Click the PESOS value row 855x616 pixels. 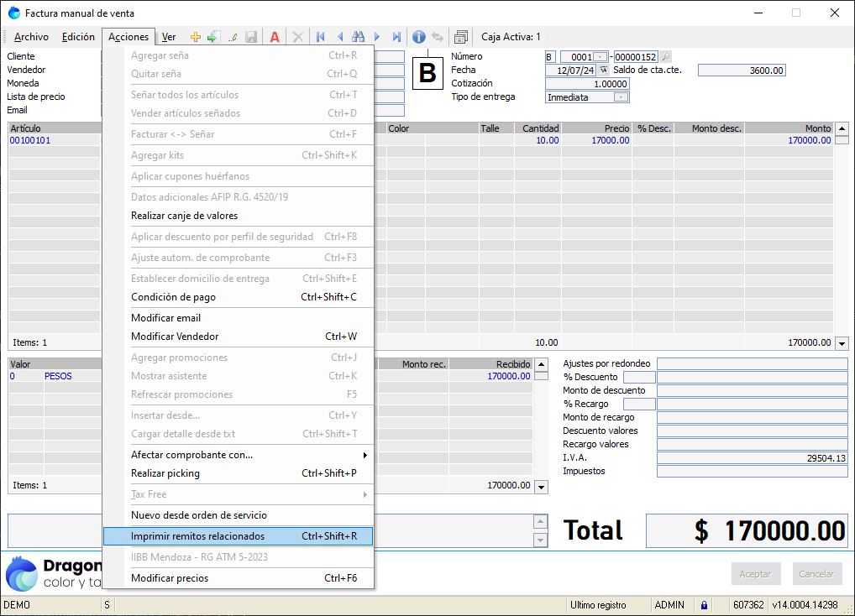(58, 376)
